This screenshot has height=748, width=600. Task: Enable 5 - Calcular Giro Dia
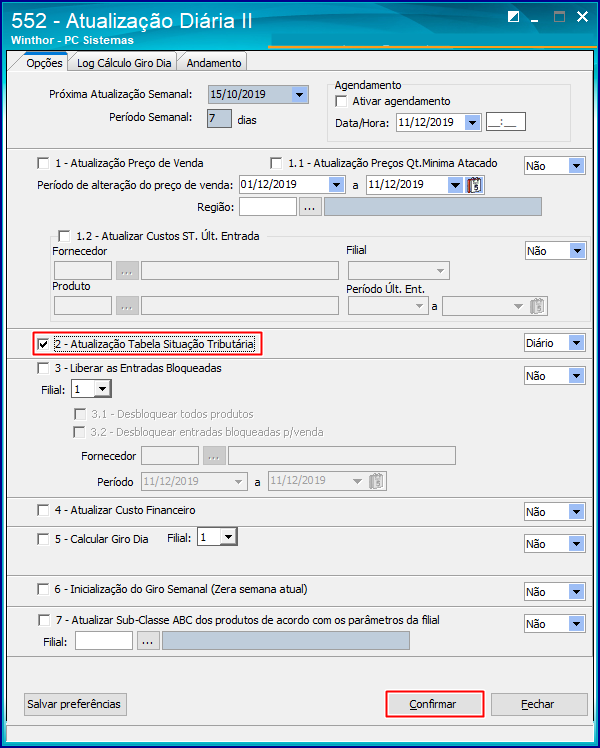43,539
